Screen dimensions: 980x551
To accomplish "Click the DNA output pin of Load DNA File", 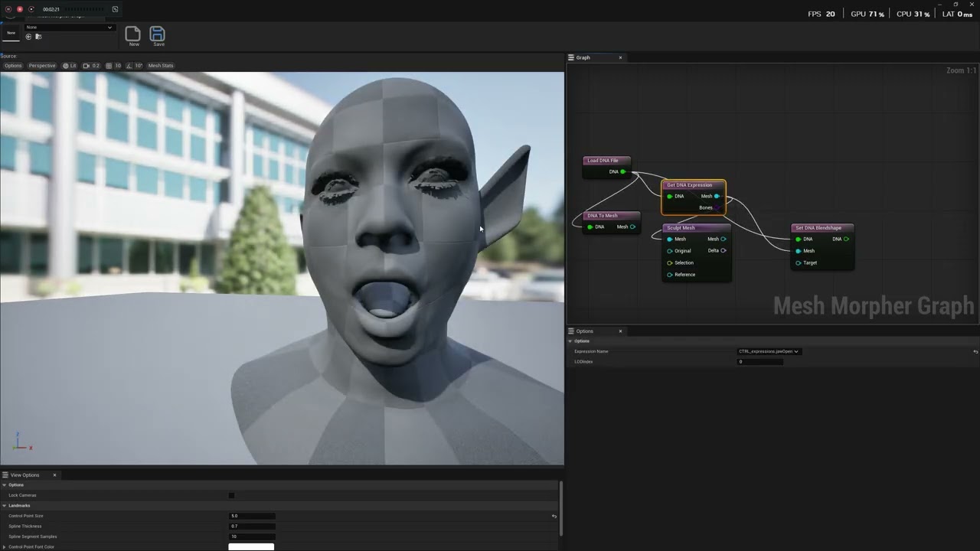I will coord(622,171).
